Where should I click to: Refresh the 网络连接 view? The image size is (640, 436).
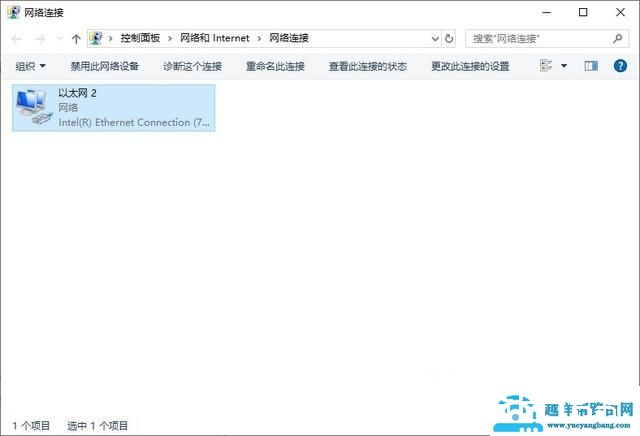click(x=449, y=39)
